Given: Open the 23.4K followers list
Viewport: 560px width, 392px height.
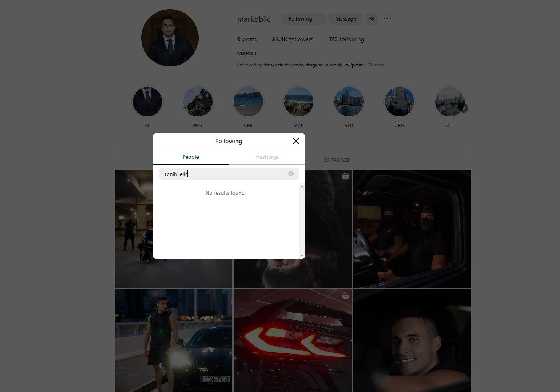Looking at the screenshot, I should pos(292,39).
